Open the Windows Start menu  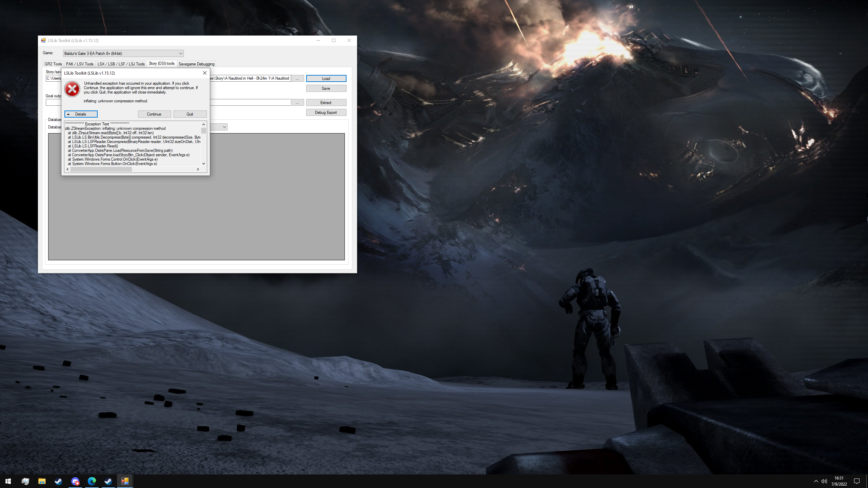8,481
